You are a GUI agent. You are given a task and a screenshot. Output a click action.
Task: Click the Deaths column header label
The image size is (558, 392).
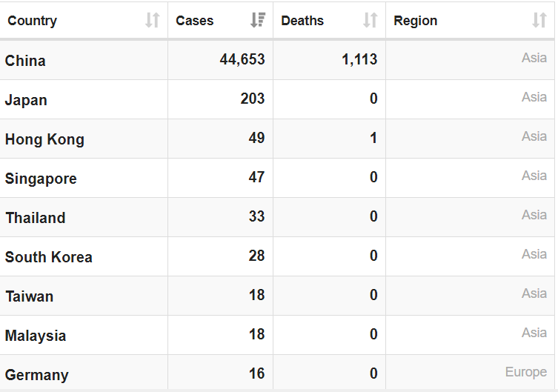pyautogui.click(x=302, y=21)
